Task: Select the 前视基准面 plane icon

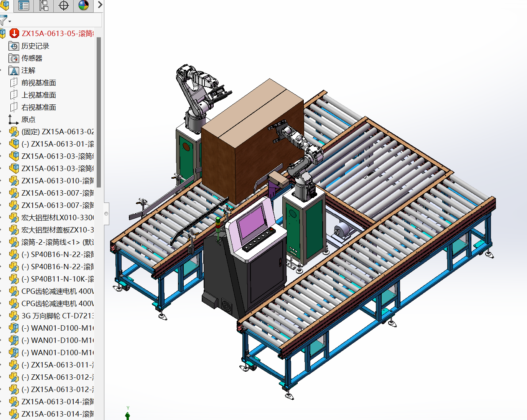Action: coord(14,83)
